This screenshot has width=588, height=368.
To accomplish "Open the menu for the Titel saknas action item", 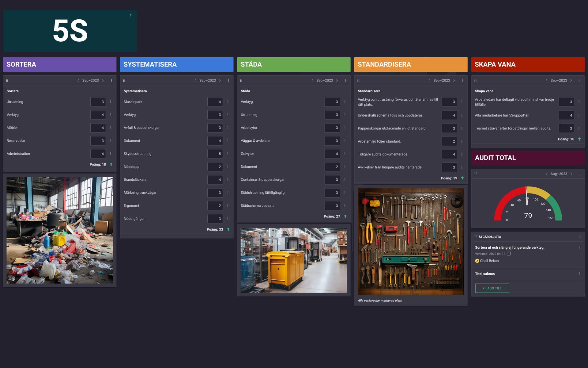I will (x=579, y=274).
